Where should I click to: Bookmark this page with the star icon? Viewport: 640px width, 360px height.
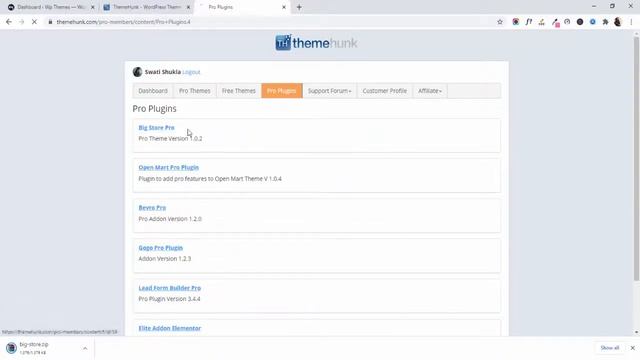click(x=500, y=22)
